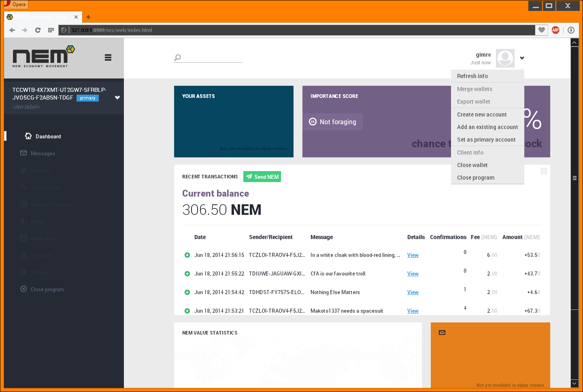This screenshot has width=583, height=392.
Task: Click the Amount (NEM) column header
Action: [521, 237]
